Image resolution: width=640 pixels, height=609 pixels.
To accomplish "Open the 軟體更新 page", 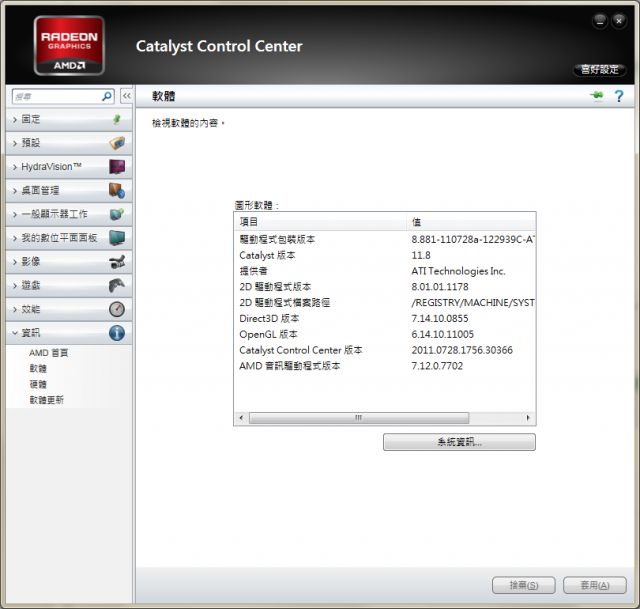I will coord(47,400).
